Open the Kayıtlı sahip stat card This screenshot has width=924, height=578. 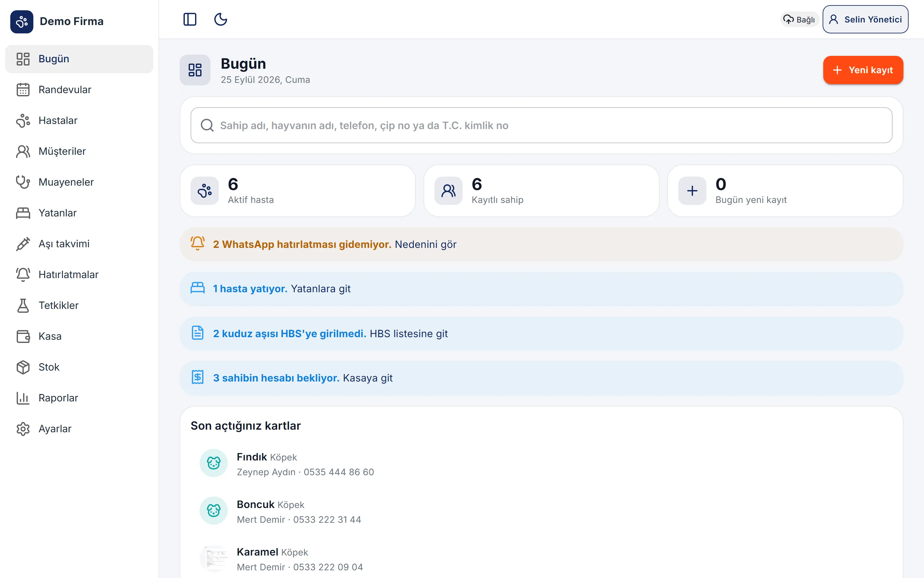pos(542,191)
